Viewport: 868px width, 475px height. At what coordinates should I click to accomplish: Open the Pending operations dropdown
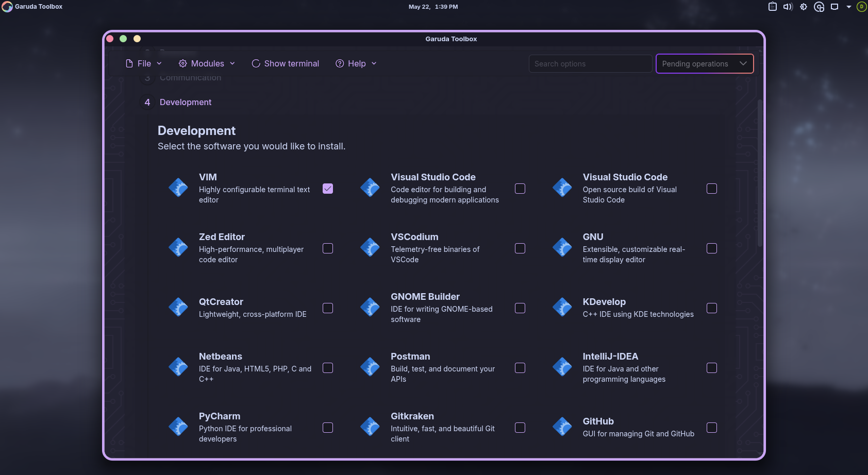[705, 64]
